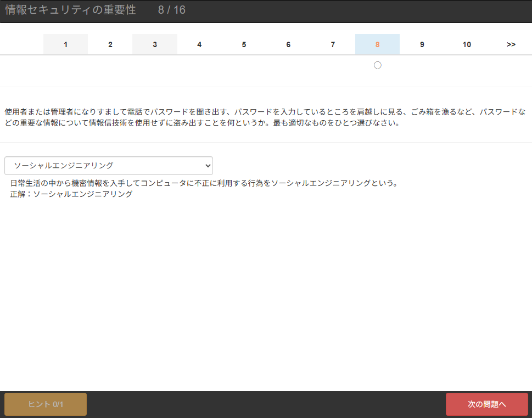Jump to question 2
The width and height of the screenshot is (532, 418).
pyautogui.click(x=110, y=44)
